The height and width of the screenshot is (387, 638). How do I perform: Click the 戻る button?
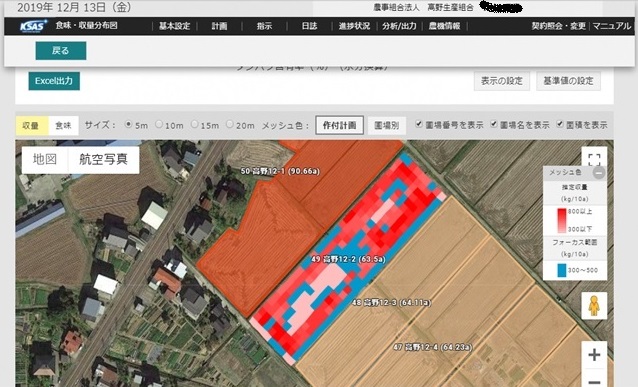pos(61,50)
